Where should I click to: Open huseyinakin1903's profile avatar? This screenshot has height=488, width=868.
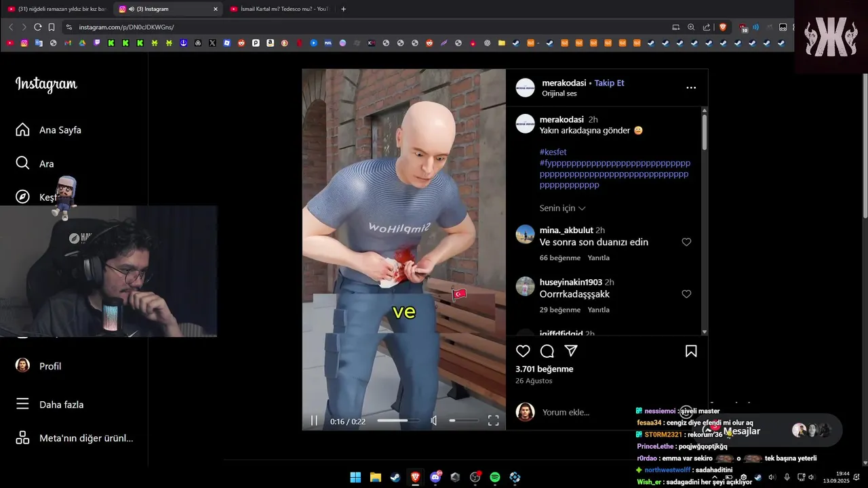[525, 287]
